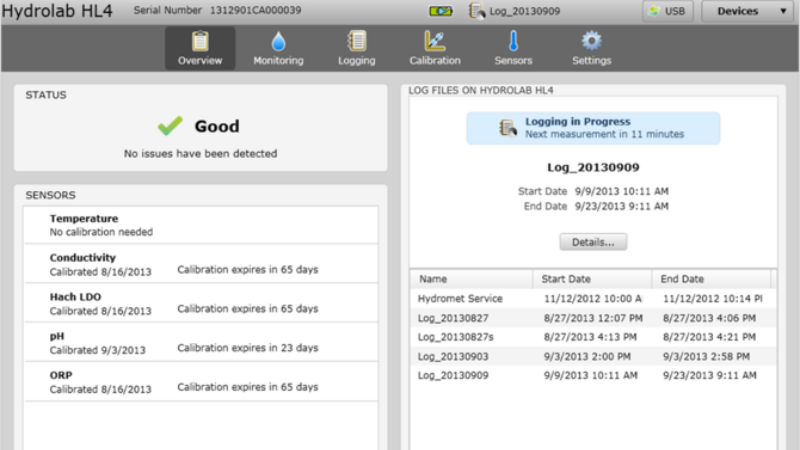
Task: Switch to the Overview tab label
Action: pyautogui.click(x=200, y=60)
